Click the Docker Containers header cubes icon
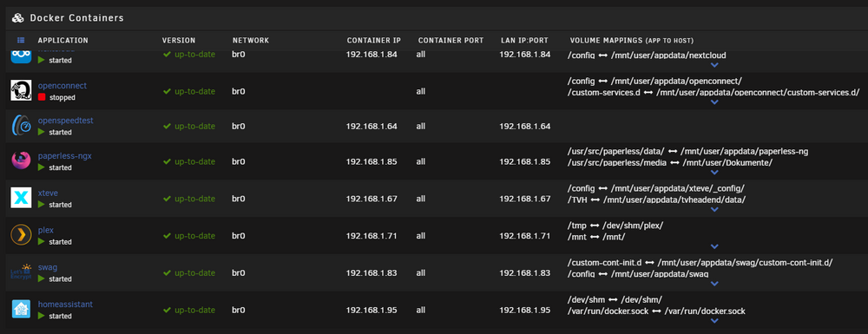868x334 pixels. [x=18, y=18]
